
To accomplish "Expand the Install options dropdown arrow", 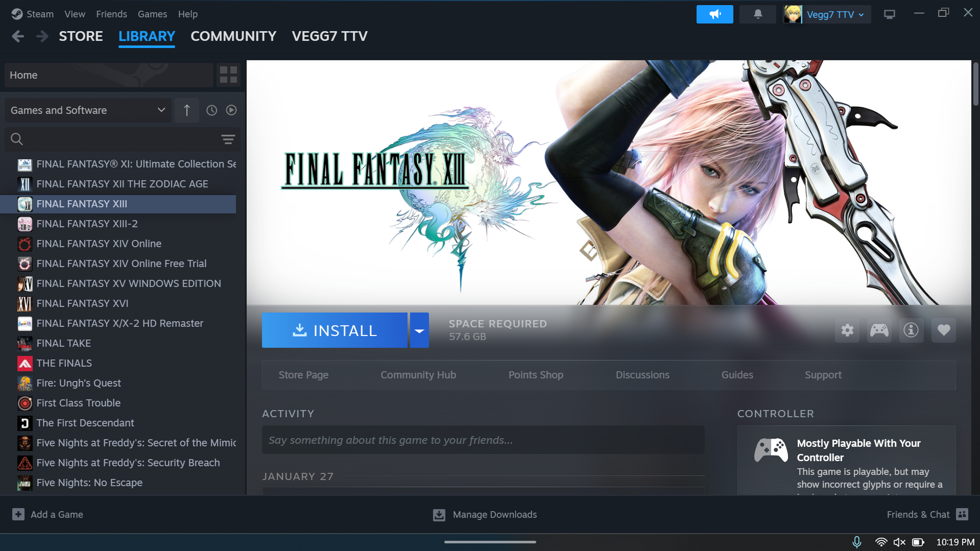I will pos(419,330).
